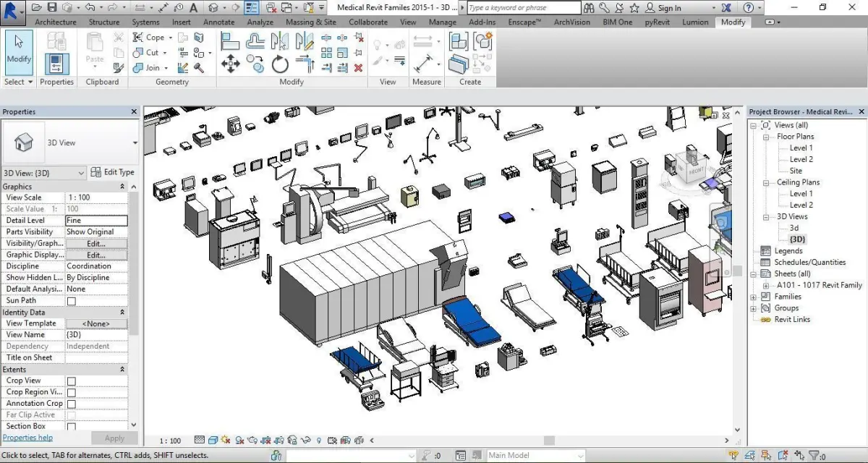Click the Edit Type button

point(113,172)
